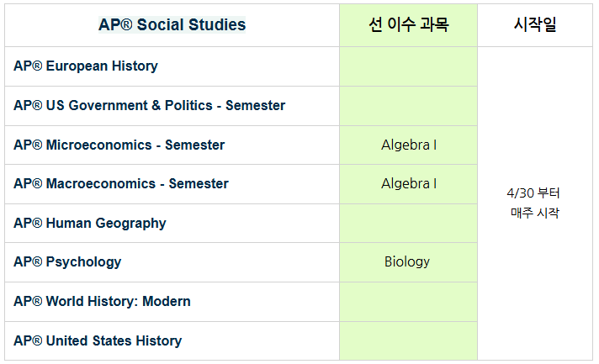The image size is (599, 364).
Task: Open AP® Microeconomics - Semester course
Action: (x=119, y=145)
